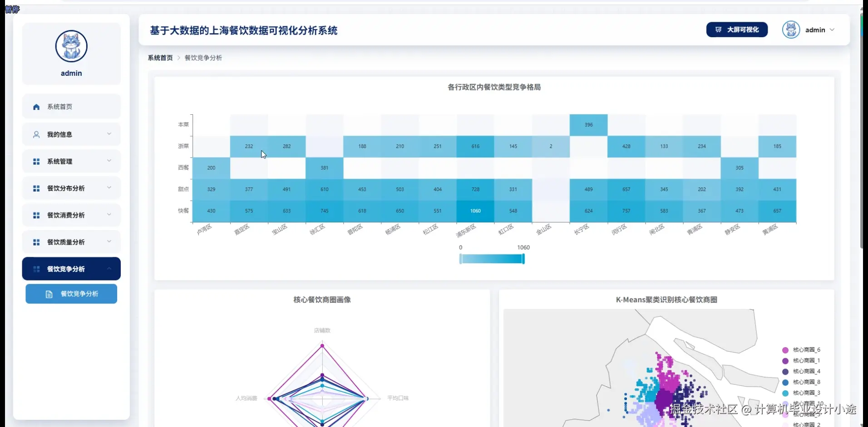This screenshot has height=427, width=868.
Task: Click the heatmap cell showing 396
Action: (588, 125)
